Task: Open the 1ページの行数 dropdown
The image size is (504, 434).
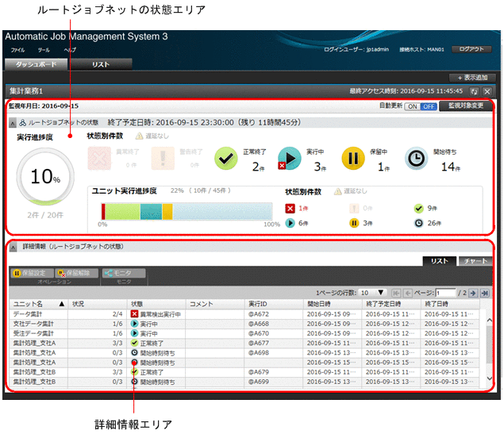Action: coord(371,293)
